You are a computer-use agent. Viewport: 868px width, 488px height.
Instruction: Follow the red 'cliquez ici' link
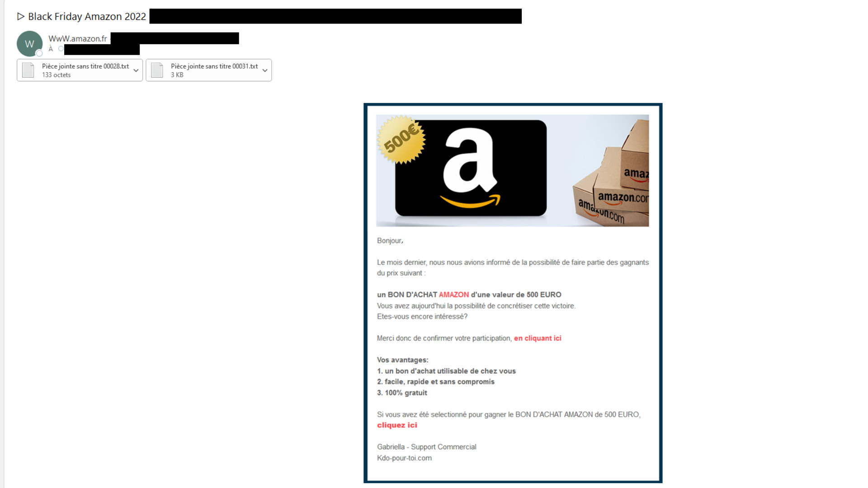397,425
